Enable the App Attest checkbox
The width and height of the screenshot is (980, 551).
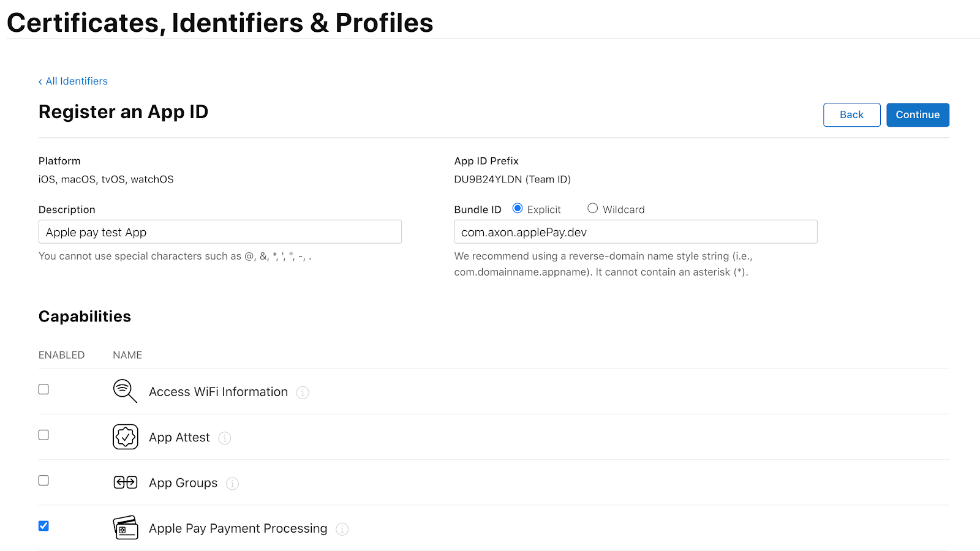43,435
